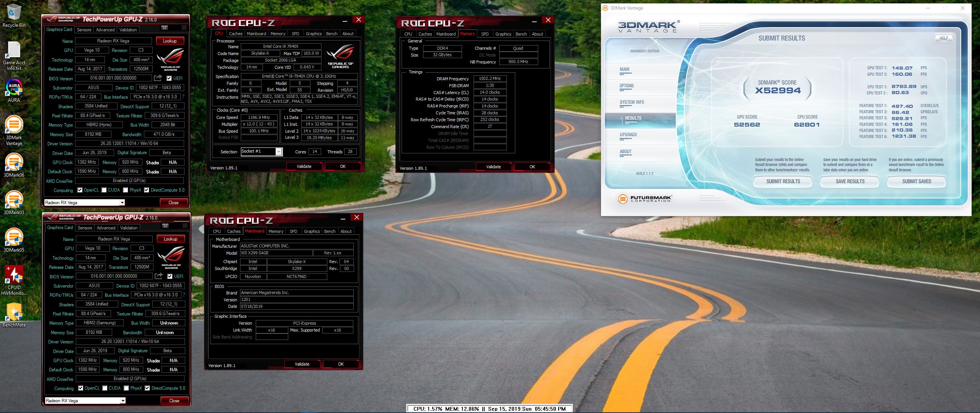The image size is (980, 413).
Task: Toggle DirectCompute 5.0 checkbox in top GPU-Z
Action: pyautogui.click(x=146, y=190)
